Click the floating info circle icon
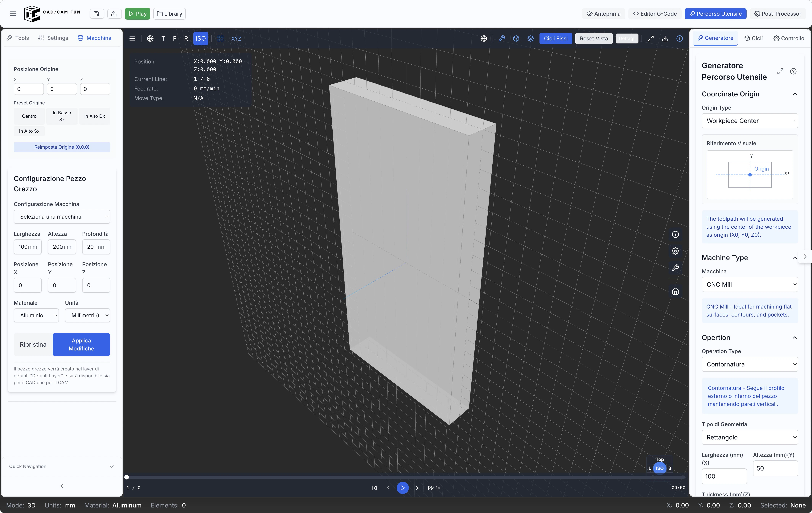Viewport: 812px width, 513px height. point(675,234)
